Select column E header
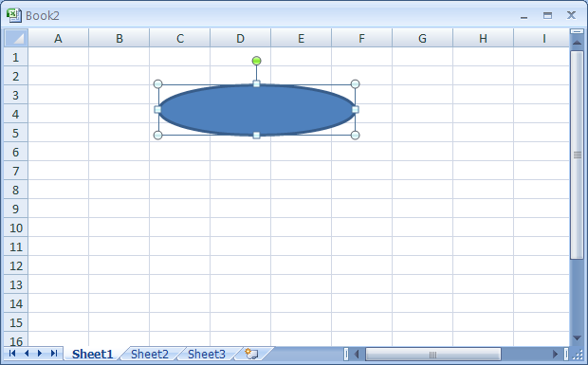 (302, 38)
